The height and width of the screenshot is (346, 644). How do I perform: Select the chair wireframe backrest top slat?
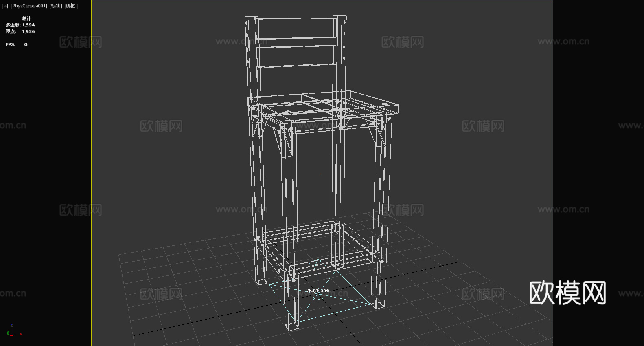[296, 29]
